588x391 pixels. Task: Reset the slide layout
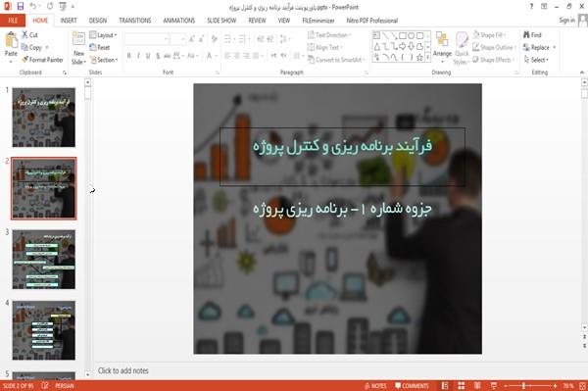[x=100, y=47]
